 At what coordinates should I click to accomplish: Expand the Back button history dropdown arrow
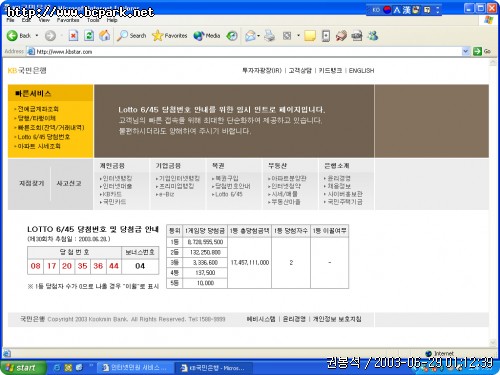(37, 35)
